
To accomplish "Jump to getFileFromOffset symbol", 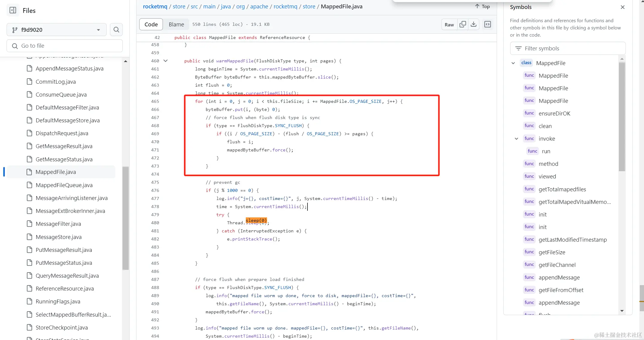I will (561, 290).
